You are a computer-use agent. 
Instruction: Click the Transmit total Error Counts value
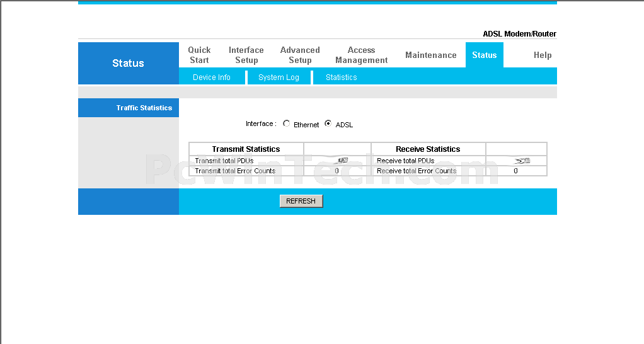tap(336, 171)
